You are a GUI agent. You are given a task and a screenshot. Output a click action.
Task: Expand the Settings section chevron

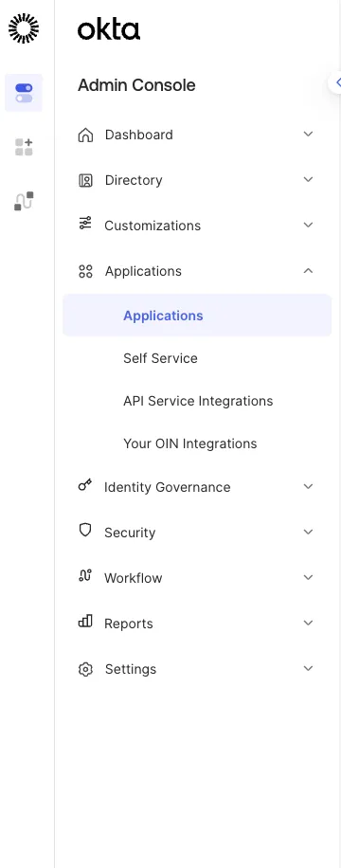click(309, 668)
